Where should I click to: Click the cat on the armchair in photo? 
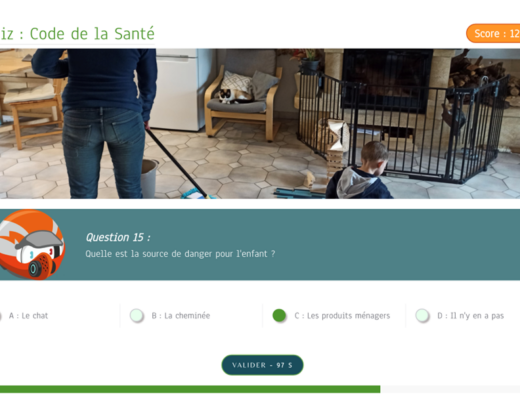click(234, 96)
